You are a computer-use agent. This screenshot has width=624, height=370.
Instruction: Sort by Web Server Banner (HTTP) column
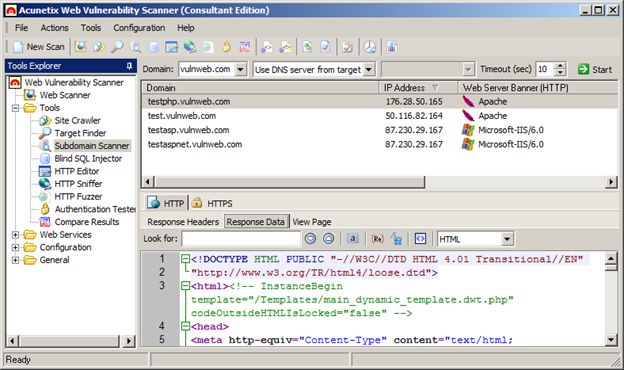[x=538, y=88]
